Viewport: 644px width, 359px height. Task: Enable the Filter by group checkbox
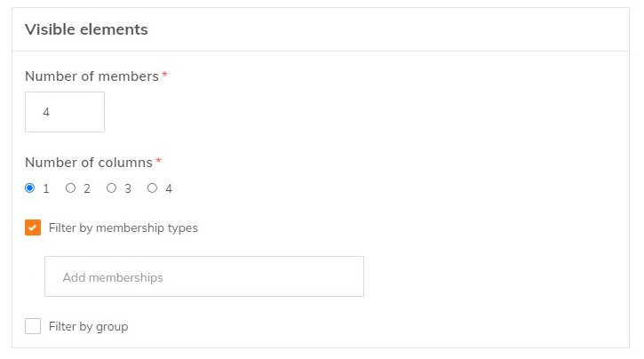click(x=33, y=326)
